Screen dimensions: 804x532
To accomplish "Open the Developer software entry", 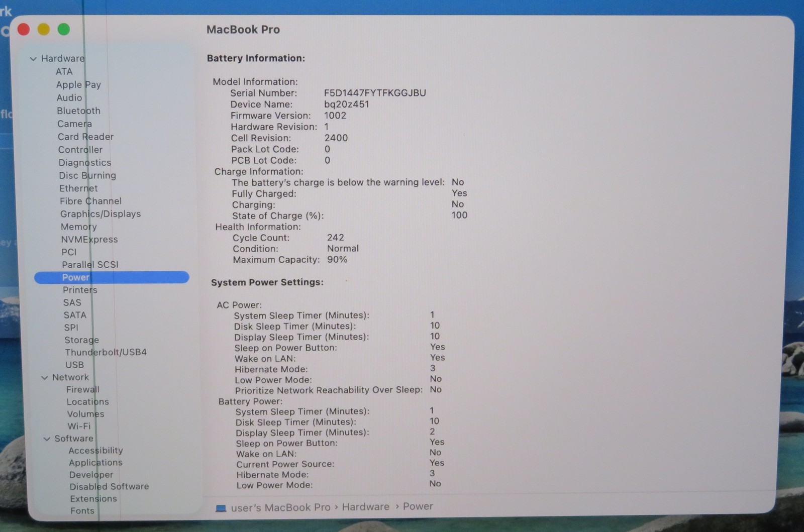I will [91, 475].
